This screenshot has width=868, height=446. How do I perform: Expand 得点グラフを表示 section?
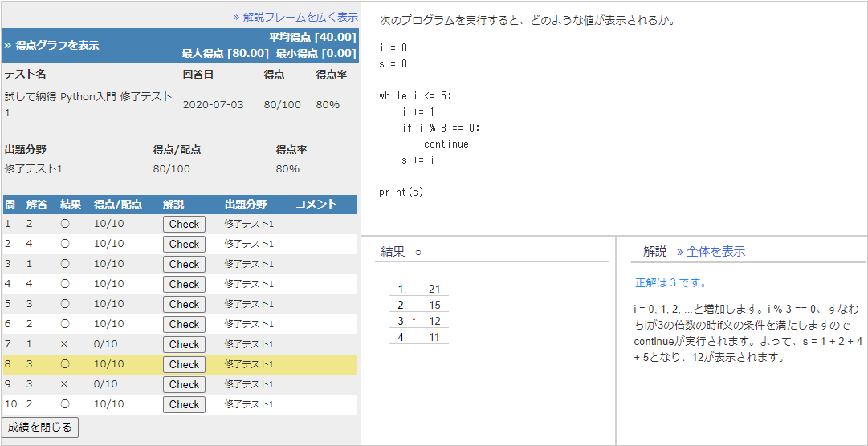coord(51,46)
